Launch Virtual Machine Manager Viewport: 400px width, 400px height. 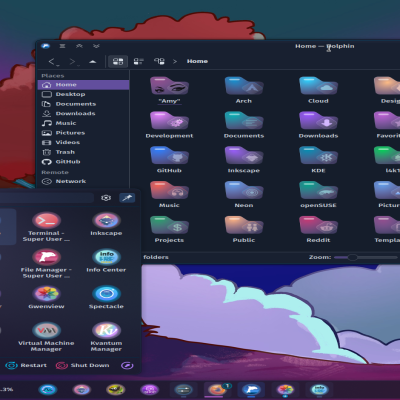click(46, 337)
